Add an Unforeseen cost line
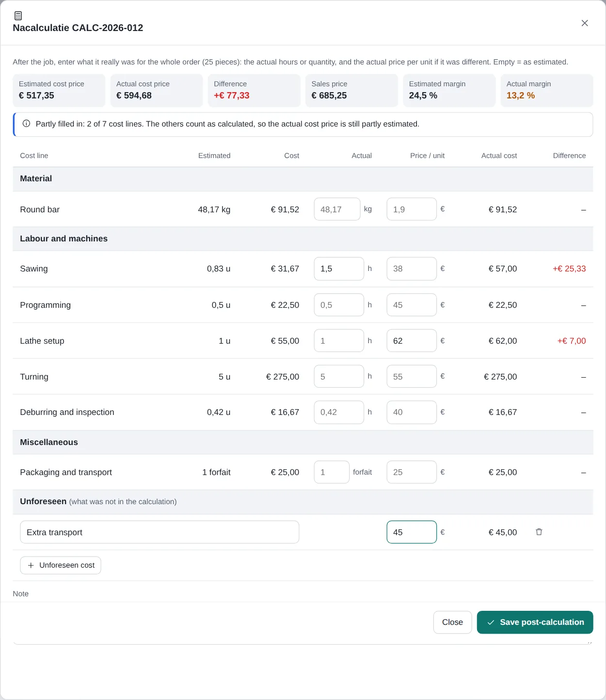 click(61, 565)
